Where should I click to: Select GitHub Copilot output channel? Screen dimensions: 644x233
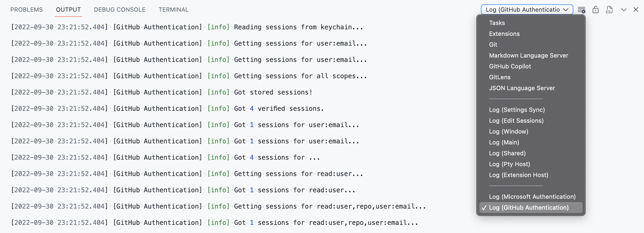[x=510, y=66]
